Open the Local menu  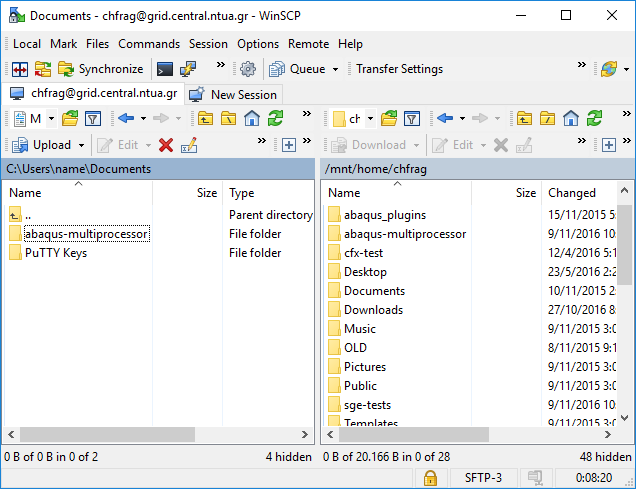(27, 44)
